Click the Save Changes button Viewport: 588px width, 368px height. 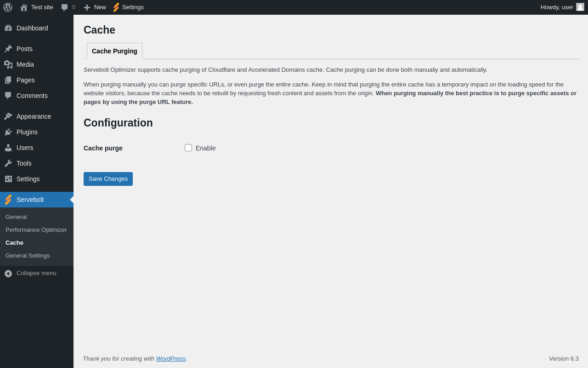108,179
